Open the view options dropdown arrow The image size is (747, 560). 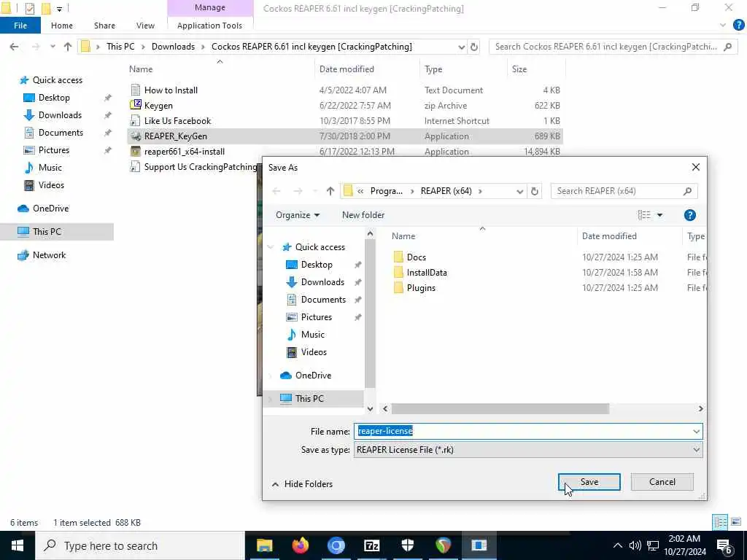pyautogui.click(x=659, y=215)
